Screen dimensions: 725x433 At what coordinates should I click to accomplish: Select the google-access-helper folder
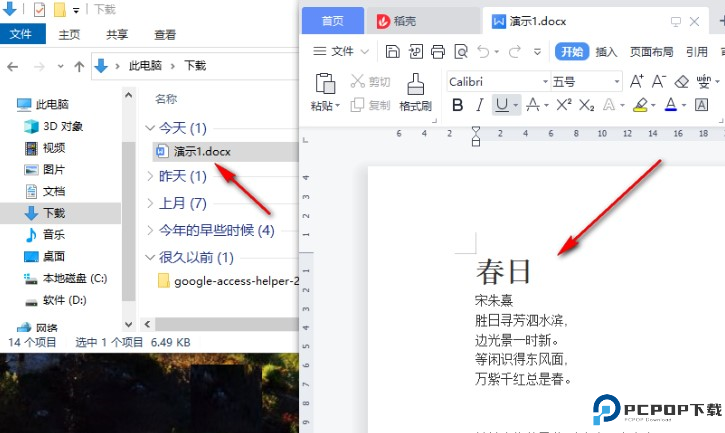(x=227, y=281)
